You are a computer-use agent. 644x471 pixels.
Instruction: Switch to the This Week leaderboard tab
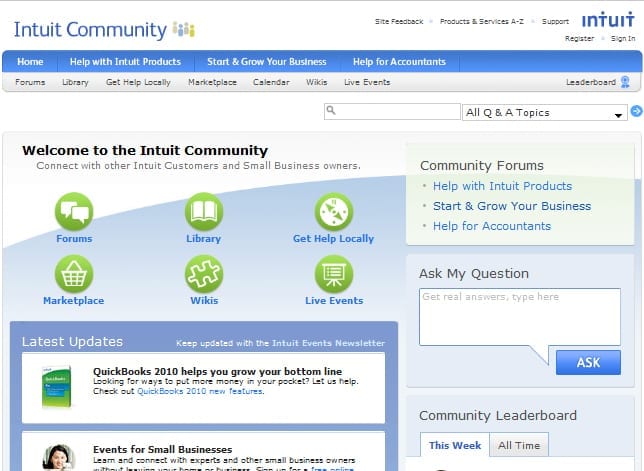point(455,445)
